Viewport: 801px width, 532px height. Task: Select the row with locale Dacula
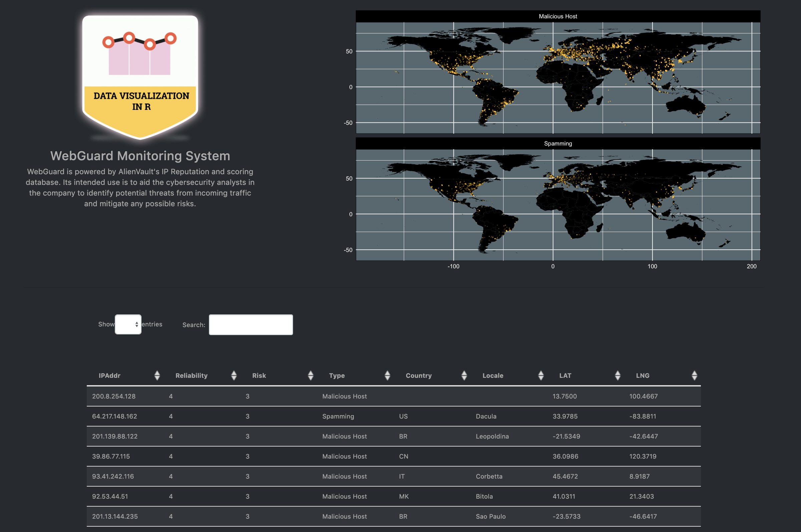pyautogui.click(x=486, y=416)
